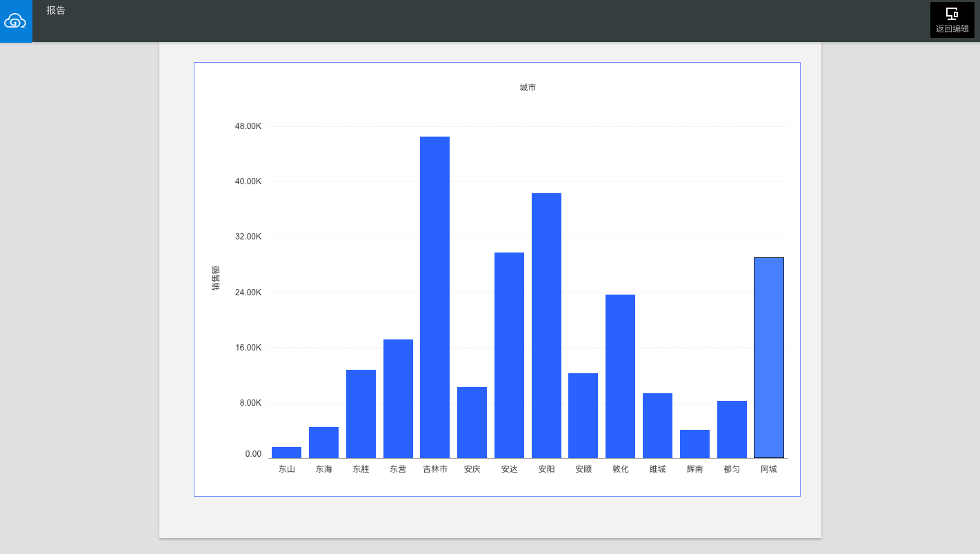Click the 安庆 bar

472,422
